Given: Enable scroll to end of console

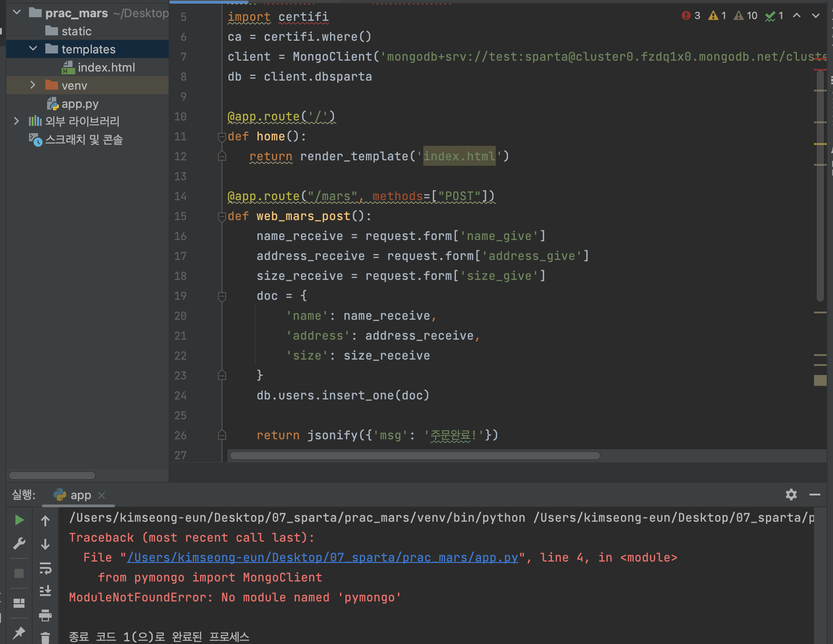Looking at the screenshot, I should 45,591.
